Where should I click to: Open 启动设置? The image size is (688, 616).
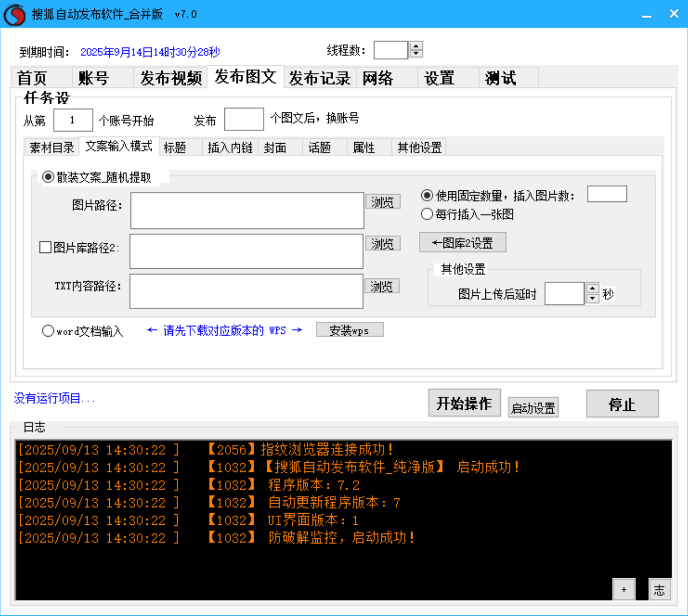coord(533,407)
